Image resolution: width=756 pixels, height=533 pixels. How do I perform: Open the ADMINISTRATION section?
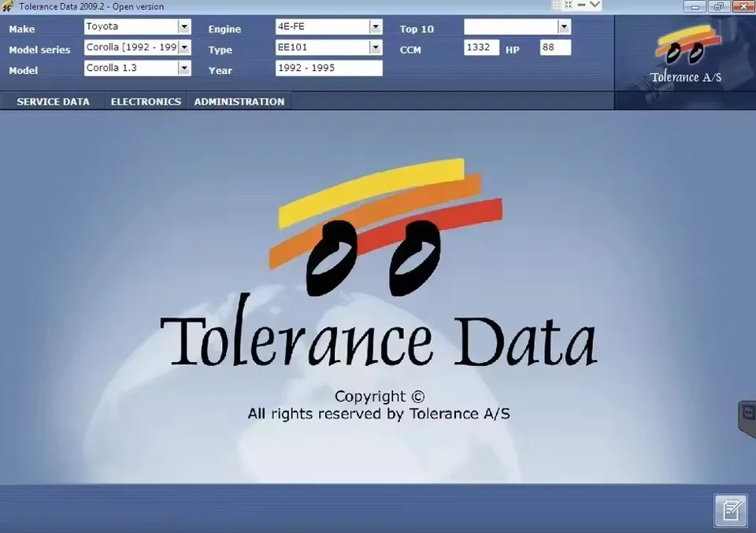[239, 101]
